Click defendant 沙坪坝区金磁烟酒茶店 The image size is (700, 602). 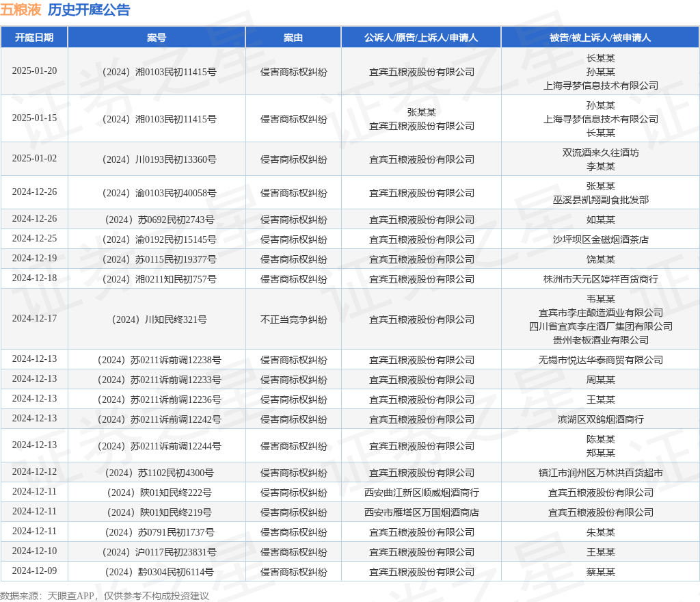[x=600, y=239]
